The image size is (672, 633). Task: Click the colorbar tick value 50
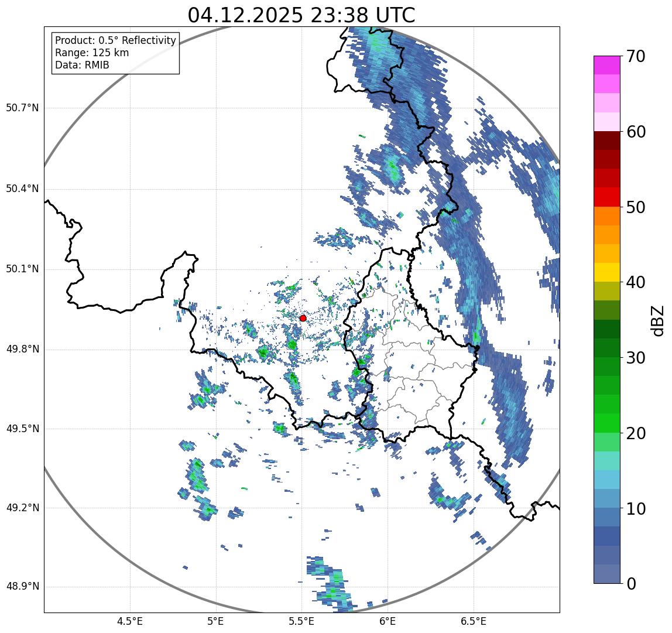click(x=636, y=207)
